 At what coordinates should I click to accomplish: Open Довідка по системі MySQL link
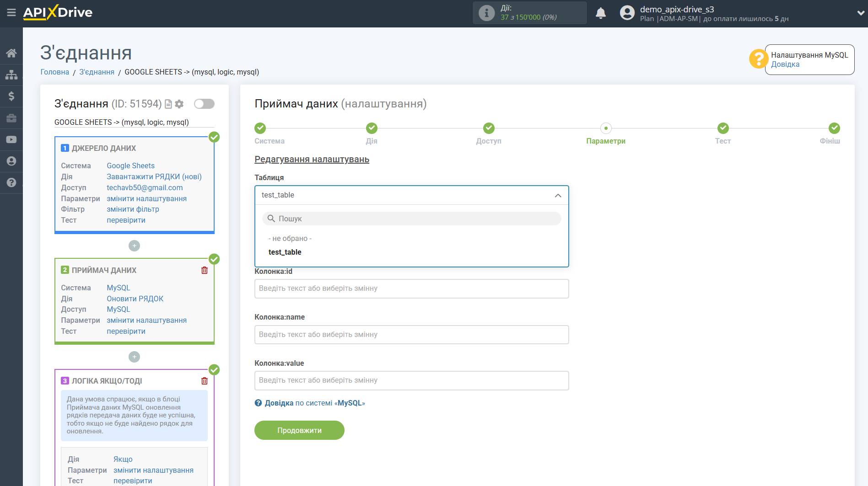pos(310,403)
